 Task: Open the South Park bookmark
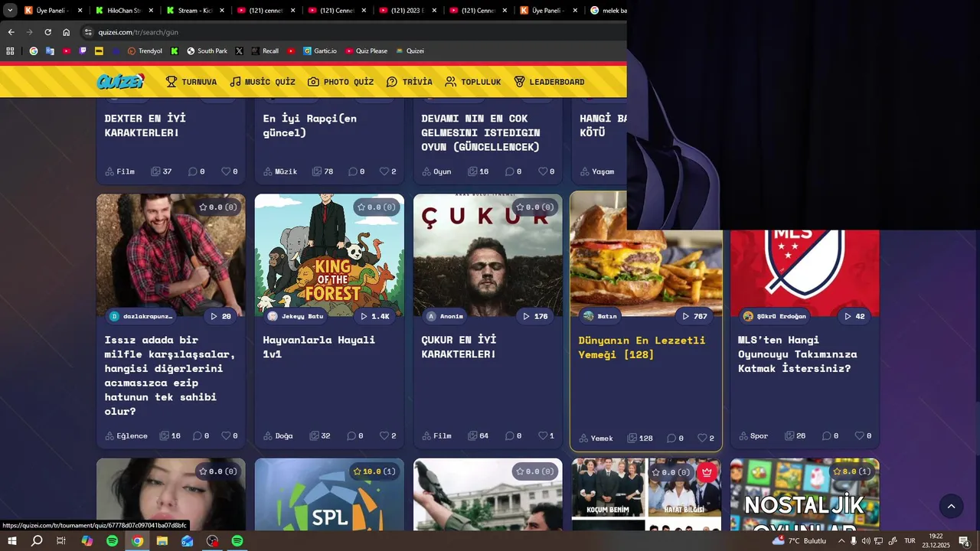tap(207, 51)
